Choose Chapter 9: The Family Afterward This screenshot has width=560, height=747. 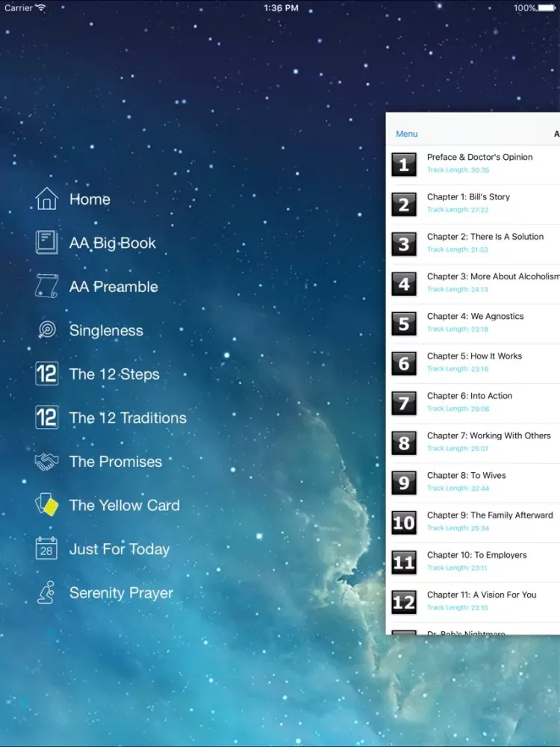(489, 515)
